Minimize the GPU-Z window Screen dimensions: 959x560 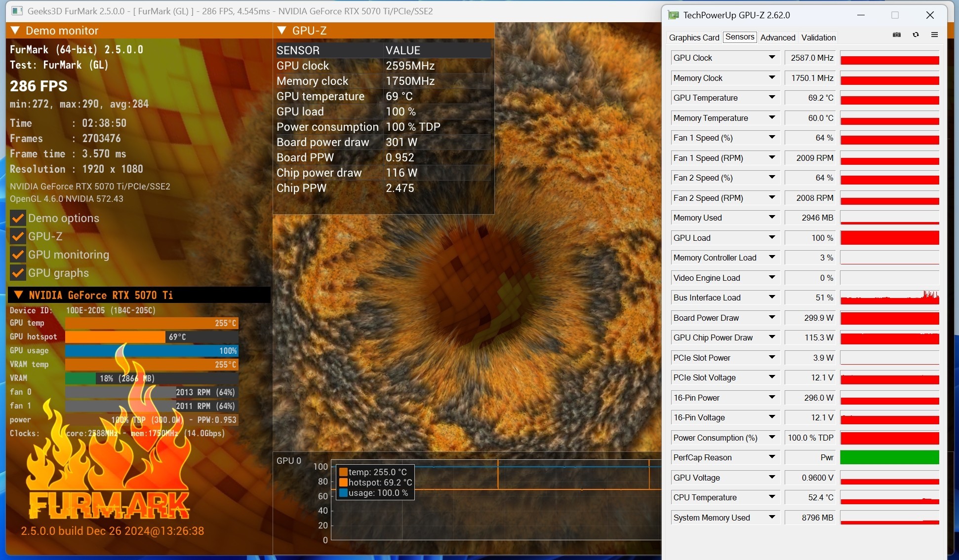[x=861, y=15]
